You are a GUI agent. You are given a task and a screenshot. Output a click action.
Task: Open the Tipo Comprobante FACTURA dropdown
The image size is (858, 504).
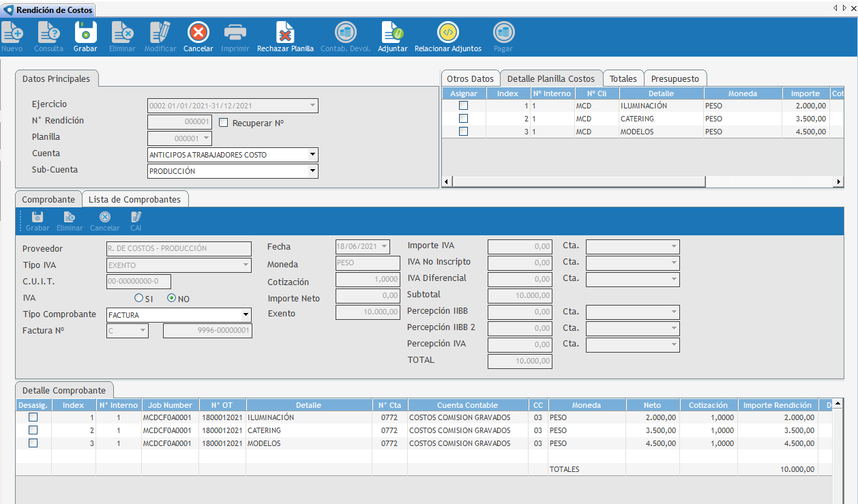tap(246, 315)
